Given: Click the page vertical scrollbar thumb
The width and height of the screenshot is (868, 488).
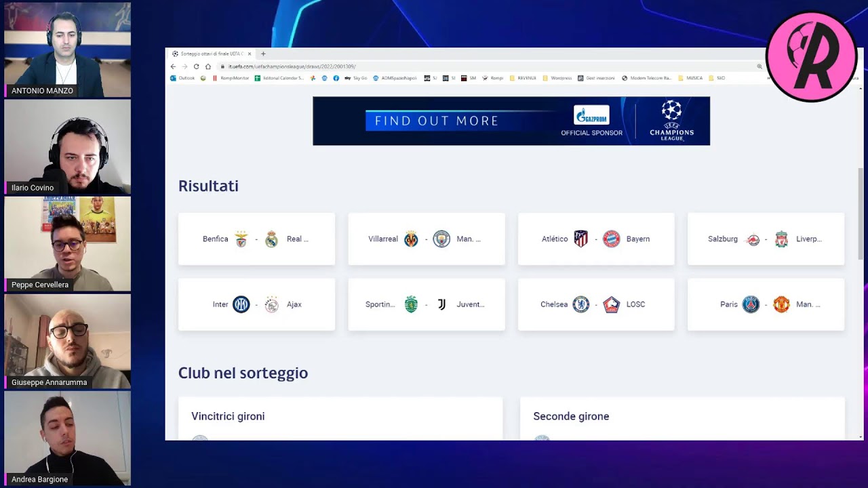Looking at the screenshot, I should [861, 213].
